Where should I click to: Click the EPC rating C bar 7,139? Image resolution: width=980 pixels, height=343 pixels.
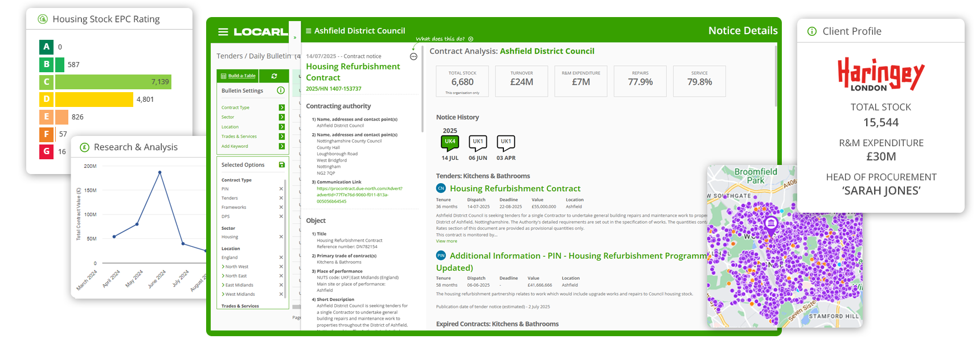[x=113, y=82]
